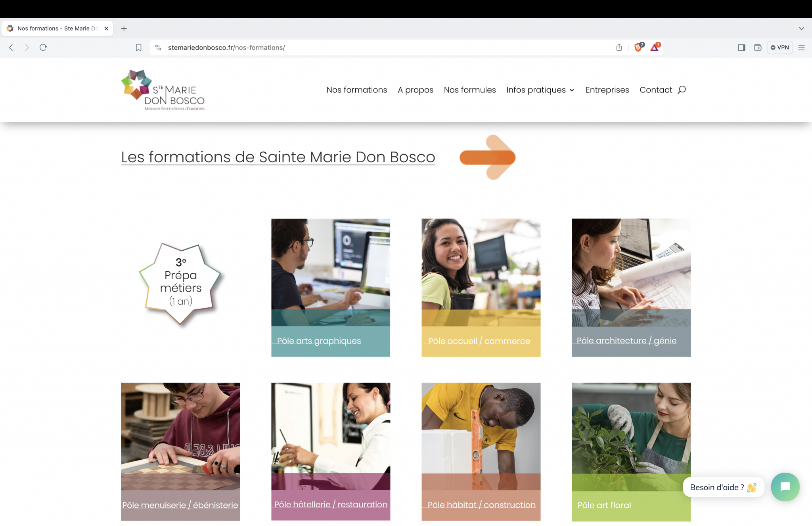Image resolution: width=812 pixels, height=526 pixels.
Task: Click the website search magnifier icon
Action: click(x=682, y=90)
